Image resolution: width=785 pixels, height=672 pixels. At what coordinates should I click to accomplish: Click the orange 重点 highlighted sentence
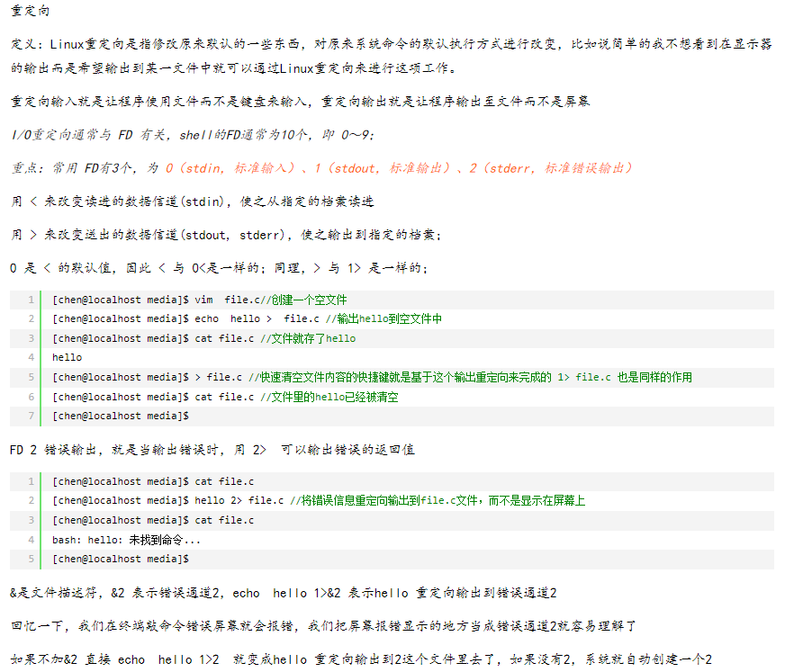click(322, 168)
